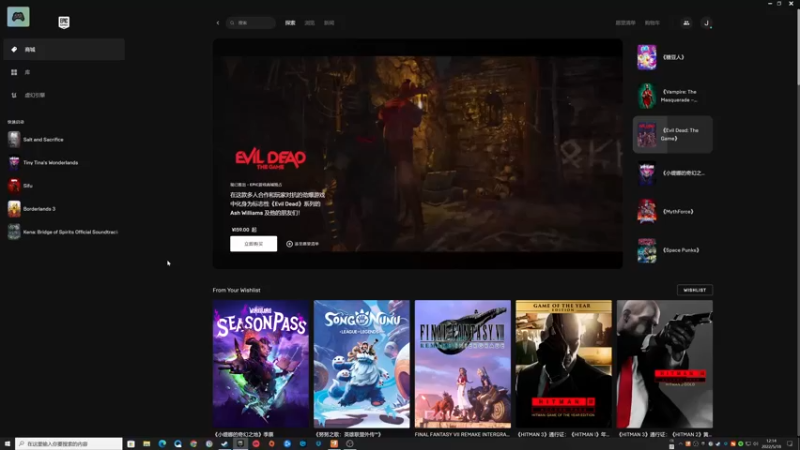Click the Windows taskbar search box

point(68,444)
